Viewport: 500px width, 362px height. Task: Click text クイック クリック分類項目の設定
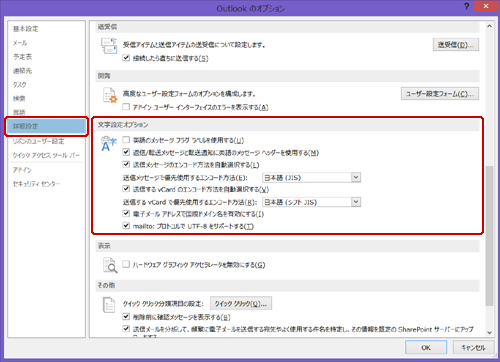[x=163, y=304]
